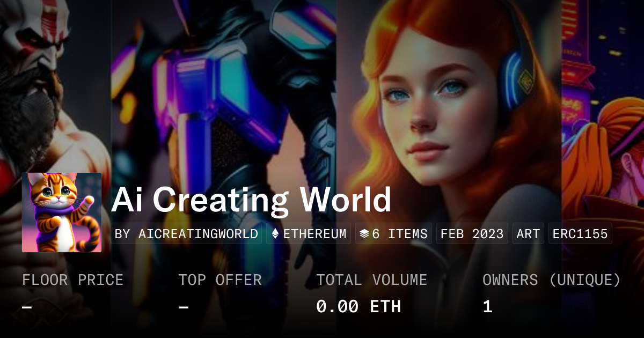Click the Ethereum diamond icon
644x338 pixels.
[x=275, y=234]
